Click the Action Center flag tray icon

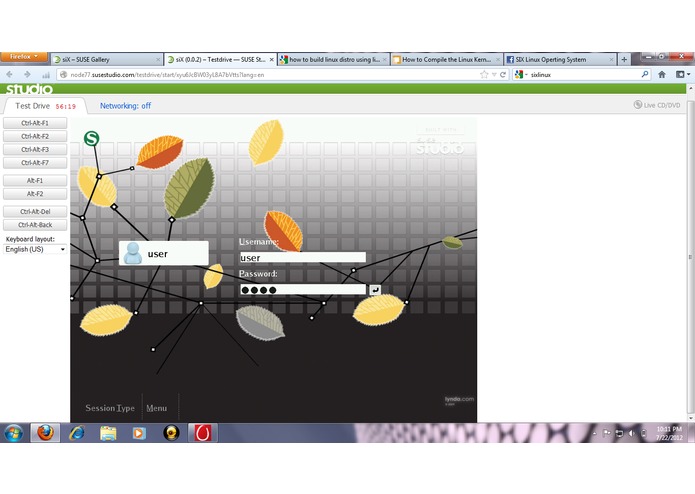pos(607,433)
